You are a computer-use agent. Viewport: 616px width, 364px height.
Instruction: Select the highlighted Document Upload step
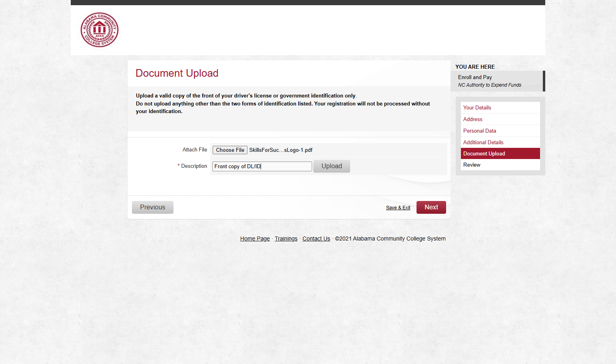(x=500, y=153)
